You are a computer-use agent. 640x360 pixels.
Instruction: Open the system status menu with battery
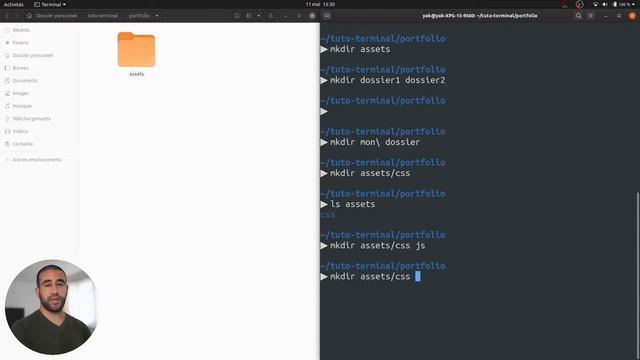[x=623, y=4]
